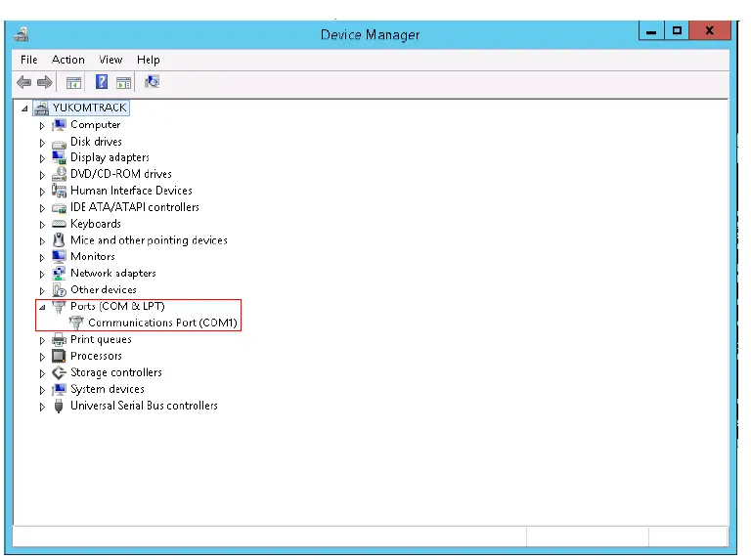This screenshot has height=560, width=751.
Task: Click the Disk drives icon
Action: point(59,143)
